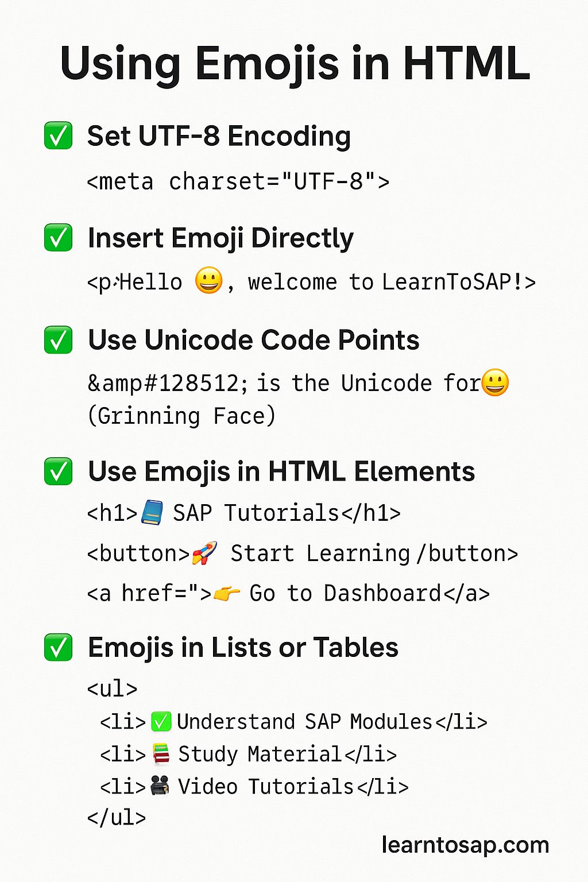Click the checkmark beside Insert Emoji Directly

coord(59,238)
